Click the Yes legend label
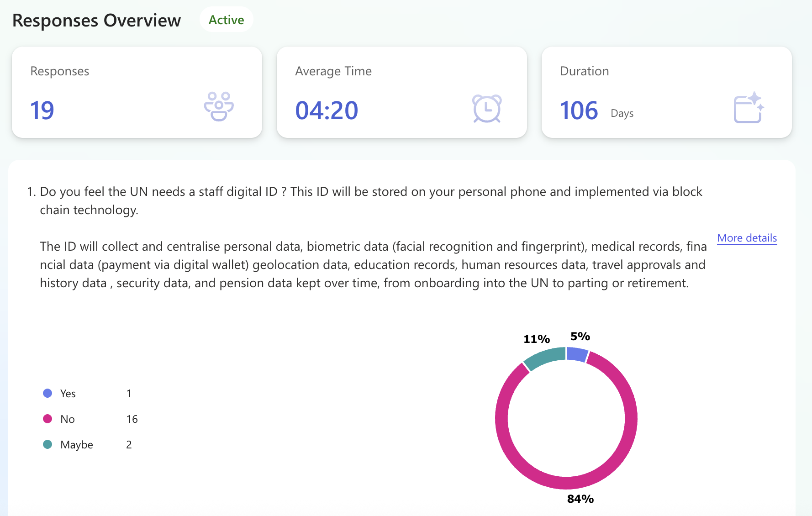Viewport: 812px width, 516px height. (68, 394)
